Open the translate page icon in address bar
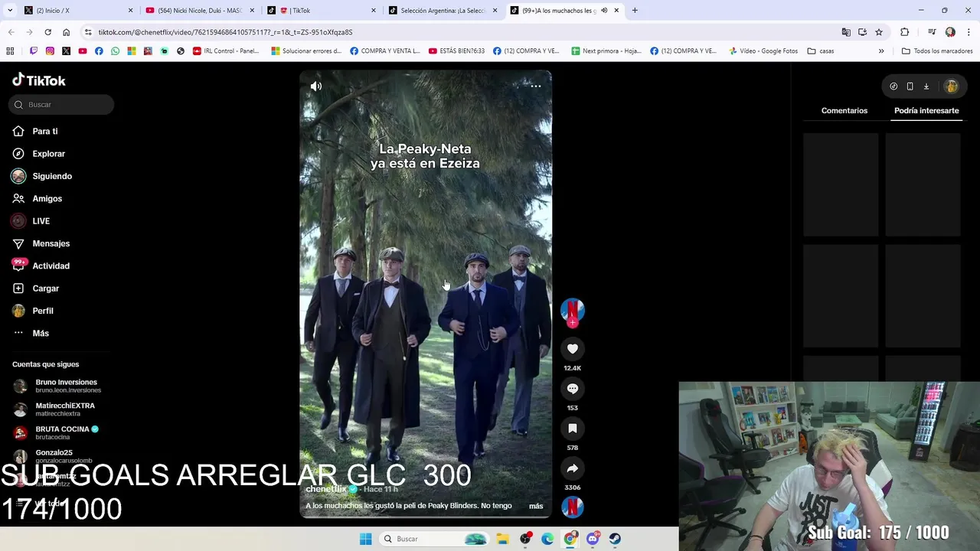The image size is (980, 551). 846,32
